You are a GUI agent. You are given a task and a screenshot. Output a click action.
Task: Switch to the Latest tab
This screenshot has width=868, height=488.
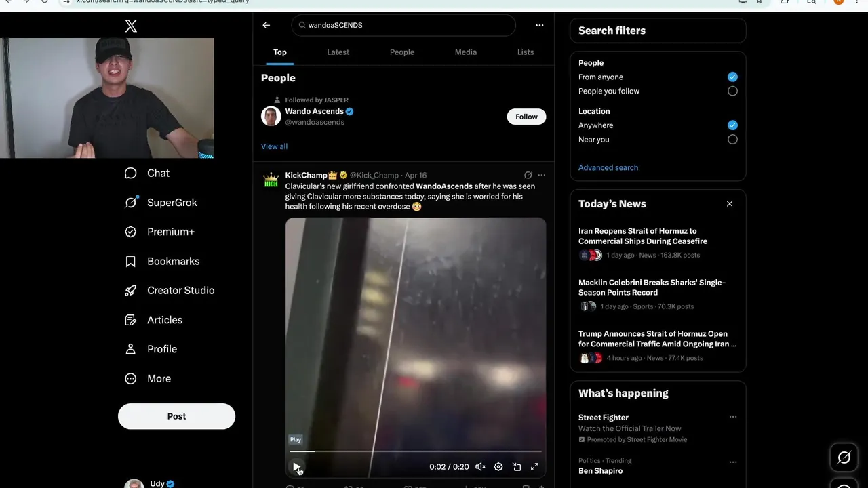[x=338, y=52]
